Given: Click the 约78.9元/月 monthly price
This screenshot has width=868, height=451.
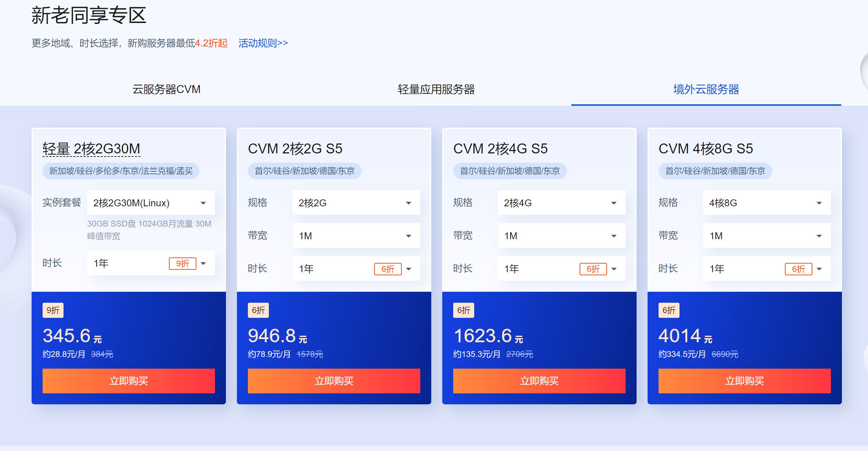Looking at the screenshot, I should point(269,354).
